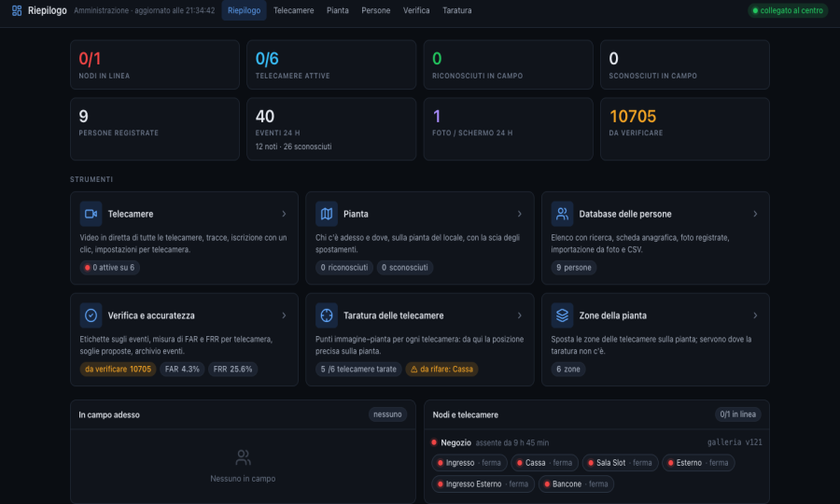Viewport: 840px width, 504px height.
Task: Expand the Pianta card chevron
Action: pos(520,214)
